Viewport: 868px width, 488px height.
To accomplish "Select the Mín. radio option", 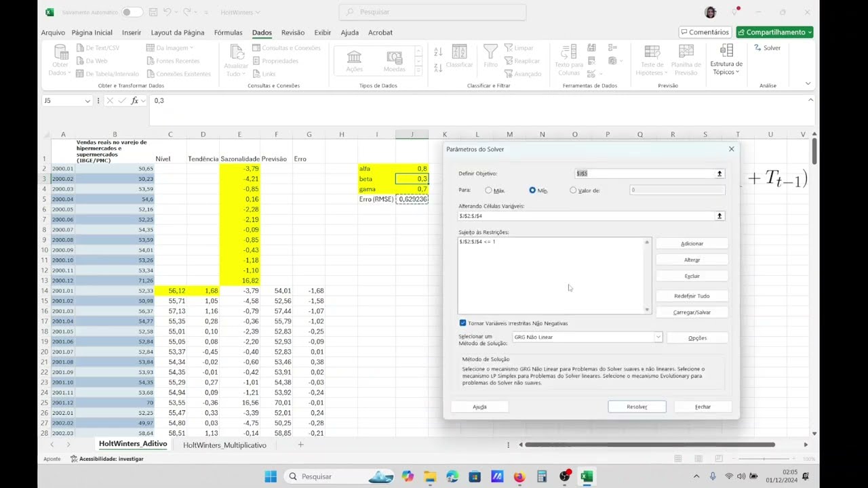I will (x=532, y=190).
